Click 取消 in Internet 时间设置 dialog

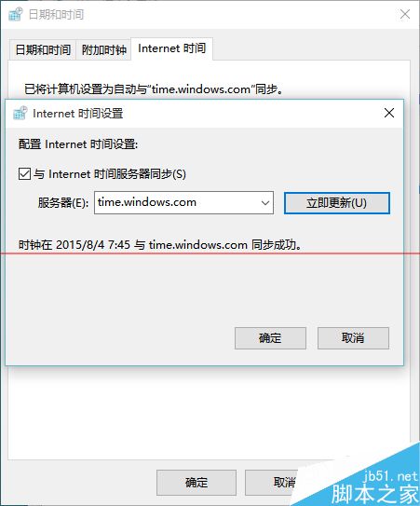click(x=353, y=338)
